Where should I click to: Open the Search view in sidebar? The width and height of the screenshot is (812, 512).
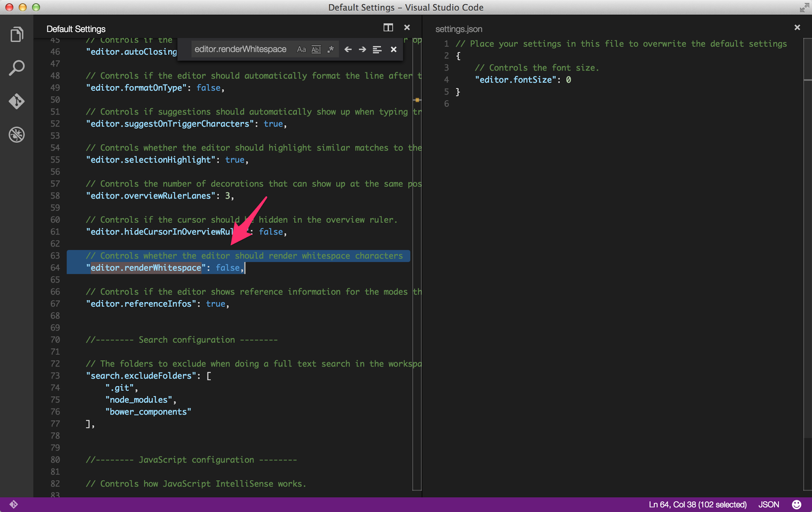click(x=17, y=68)
